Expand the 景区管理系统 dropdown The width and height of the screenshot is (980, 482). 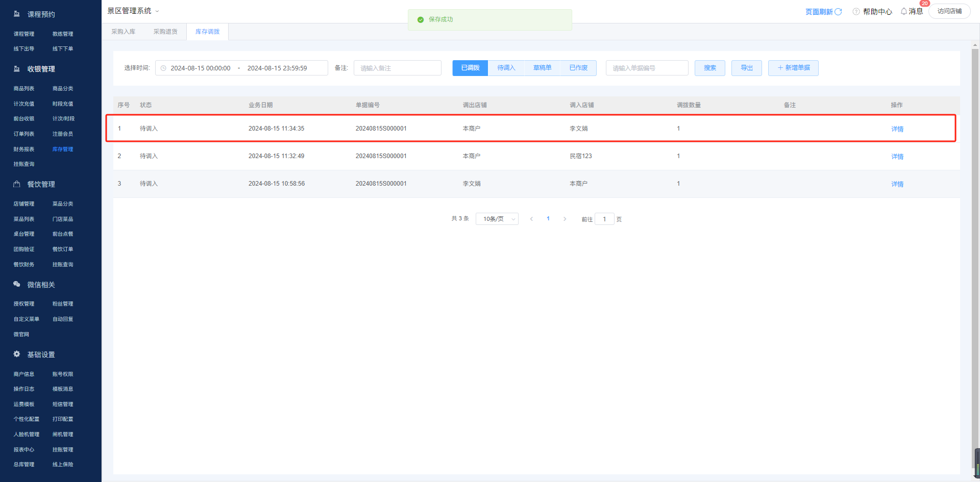tap(157, 11)
